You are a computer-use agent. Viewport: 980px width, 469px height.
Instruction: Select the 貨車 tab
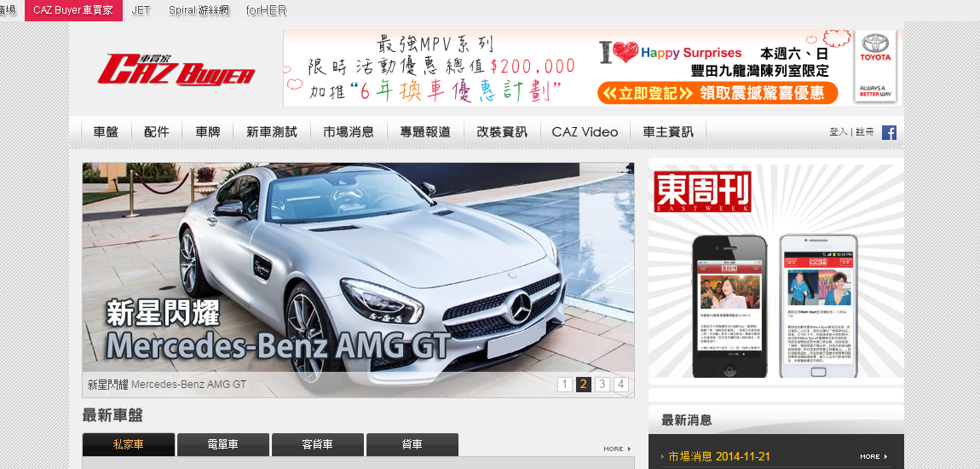(412, 444)
